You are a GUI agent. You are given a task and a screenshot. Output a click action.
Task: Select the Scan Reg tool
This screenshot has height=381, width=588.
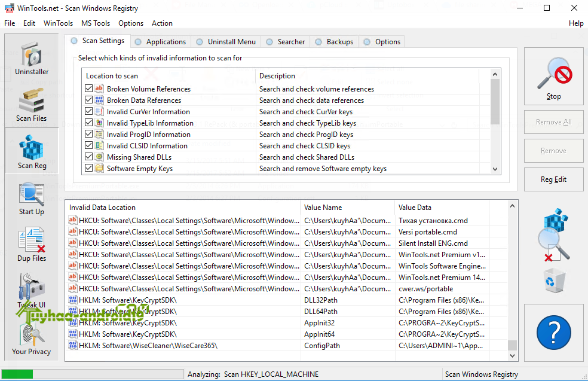(32, 151)
